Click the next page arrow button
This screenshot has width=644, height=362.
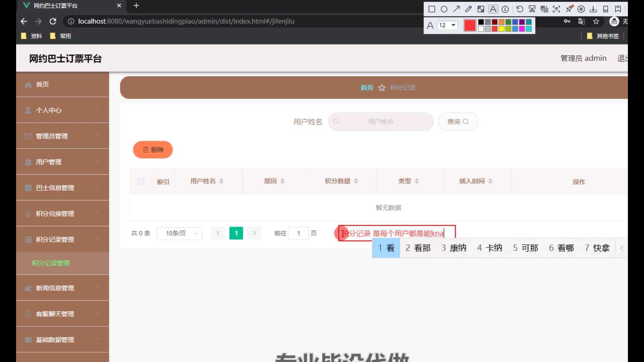[254, 233]
